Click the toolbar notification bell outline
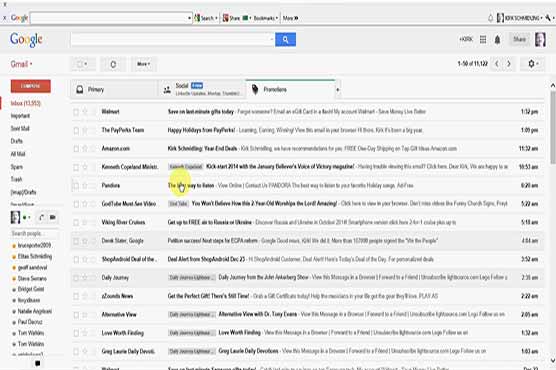556x370 pixels. click(490, 18)
